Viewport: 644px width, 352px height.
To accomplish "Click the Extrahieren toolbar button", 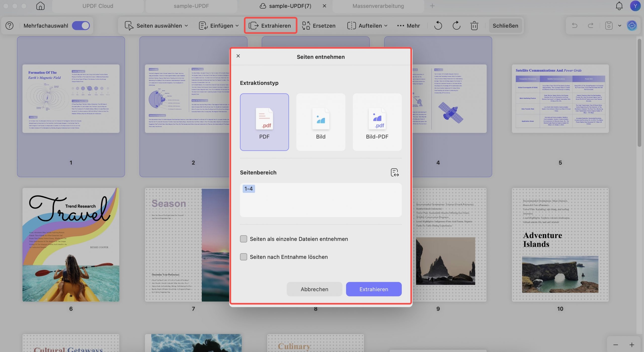I will point(270,26).
